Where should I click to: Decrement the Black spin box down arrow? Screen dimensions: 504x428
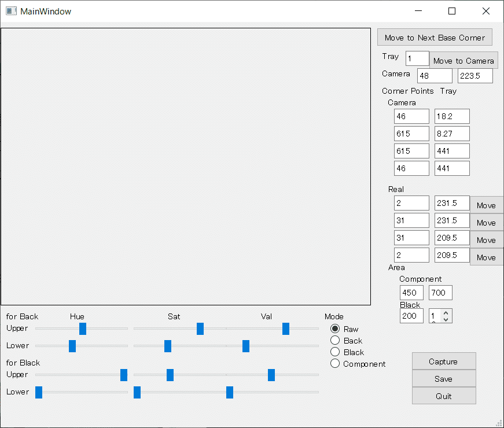(x=446, y=319)
